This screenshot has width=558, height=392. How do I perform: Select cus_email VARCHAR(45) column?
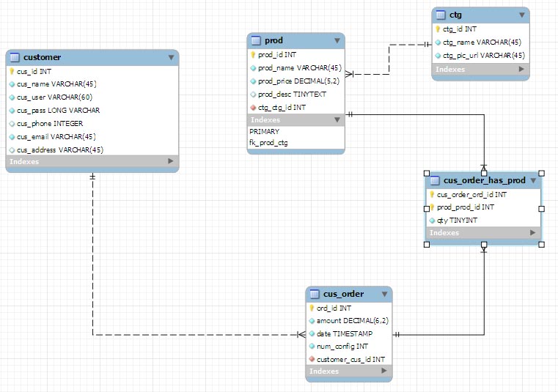pos(56,136)
